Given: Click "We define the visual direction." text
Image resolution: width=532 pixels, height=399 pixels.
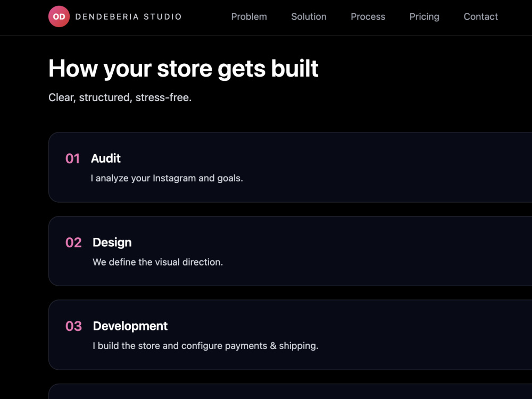Looking at the screenshot, I should [x=158, y=262].
